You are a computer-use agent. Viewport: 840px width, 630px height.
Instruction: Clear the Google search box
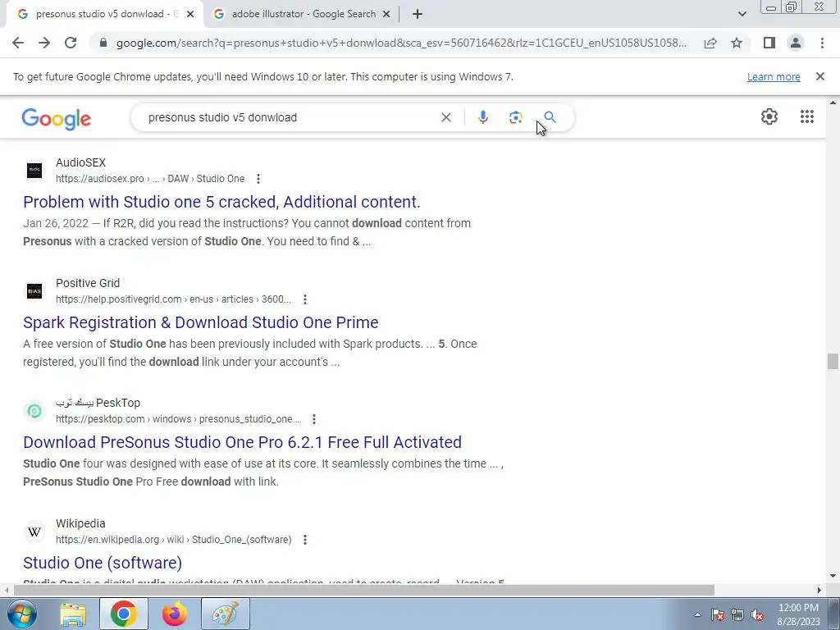pos(445,117)
